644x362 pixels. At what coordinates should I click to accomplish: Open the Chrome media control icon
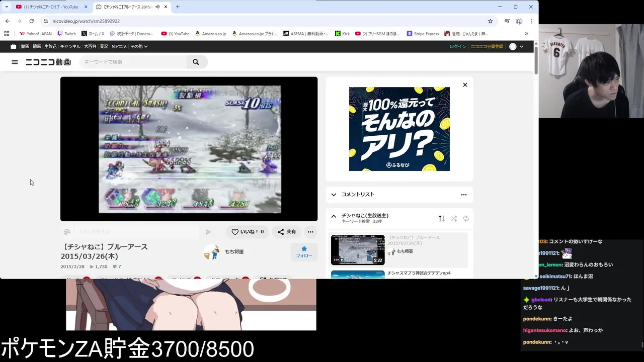[507, 21]
